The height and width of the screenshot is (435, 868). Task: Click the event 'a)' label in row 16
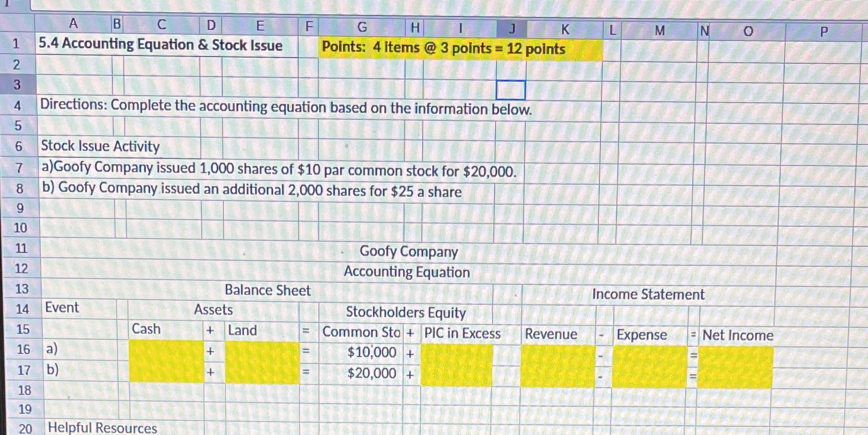pos(51,349)
